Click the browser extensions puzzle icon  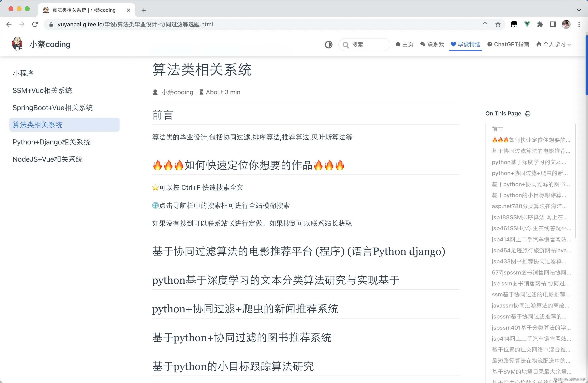tap(540, 24)
